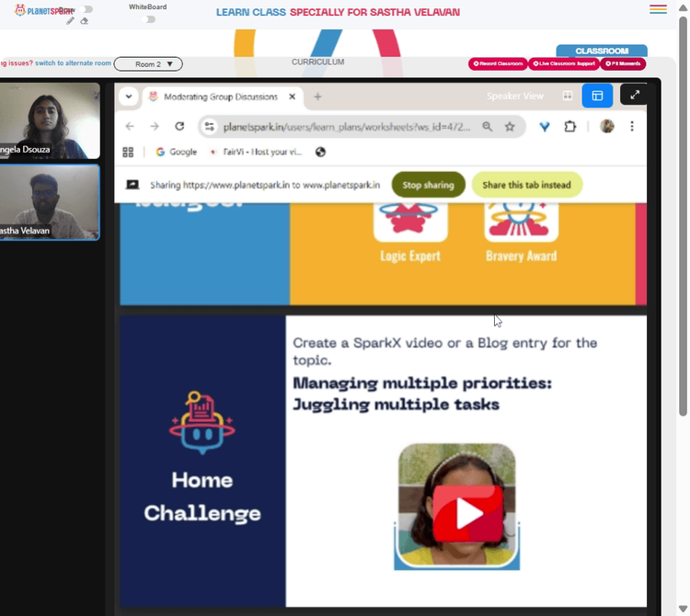This screenshot has width=690, height=616.
Task: Click the PlanetSpark logo
Action: (43, 10)
